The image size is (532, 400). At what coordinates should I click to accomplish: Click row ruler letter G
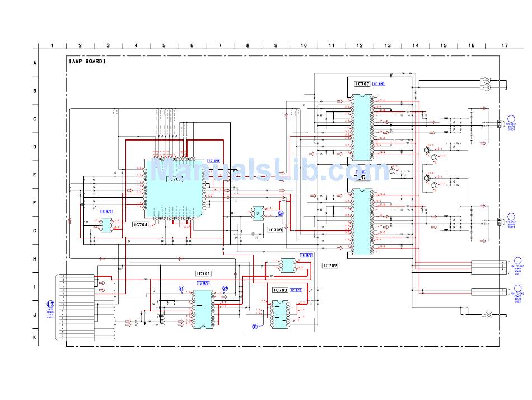pos(35,231)
